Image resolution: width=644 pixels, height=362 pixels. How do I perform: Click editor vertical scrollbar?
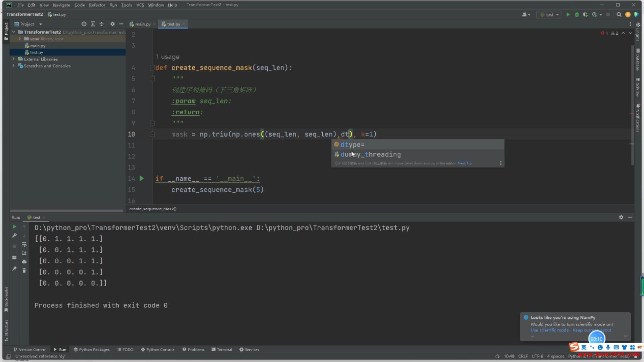[x=632, y=101]
